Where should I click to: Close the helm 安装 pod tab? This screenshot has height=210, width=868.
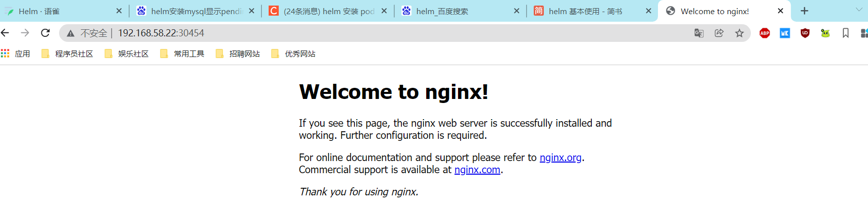pyautogui.click(x=384, y=11)
